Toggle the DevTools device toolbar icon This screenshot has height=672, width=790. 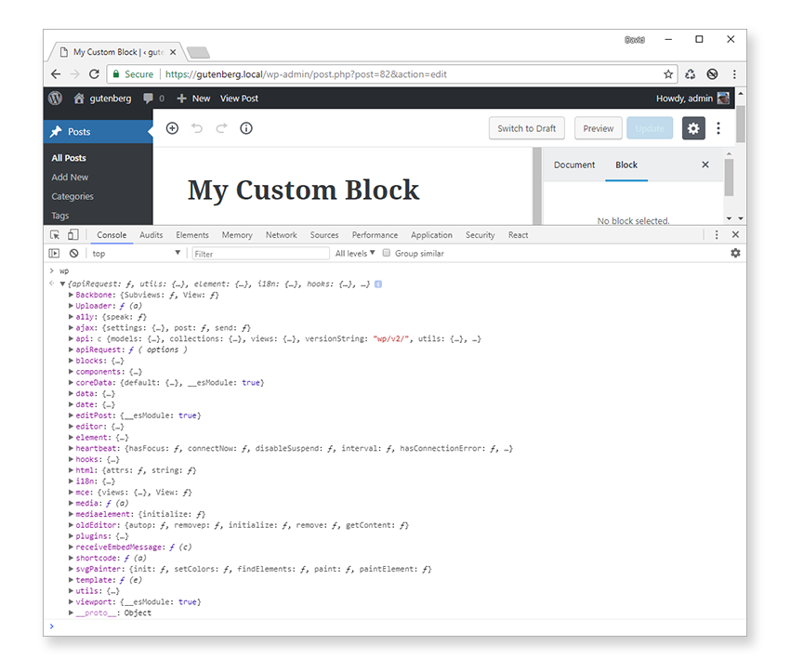click(x=73, y=235)
